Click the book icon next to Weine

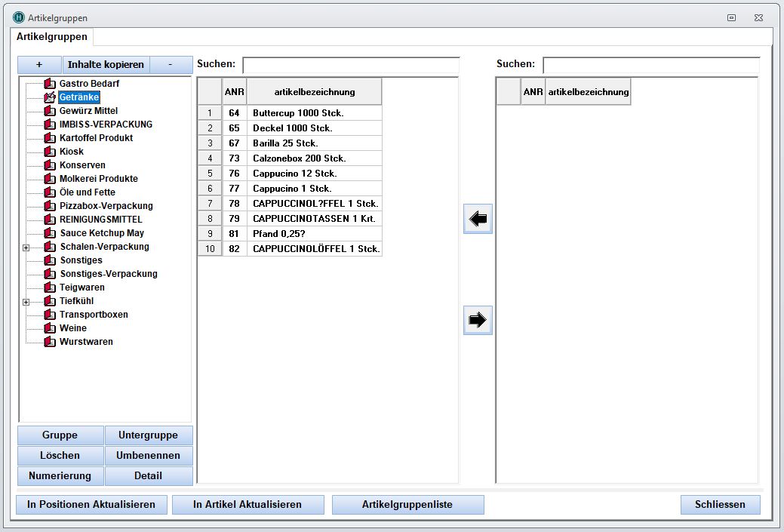(x=50, y=328)
